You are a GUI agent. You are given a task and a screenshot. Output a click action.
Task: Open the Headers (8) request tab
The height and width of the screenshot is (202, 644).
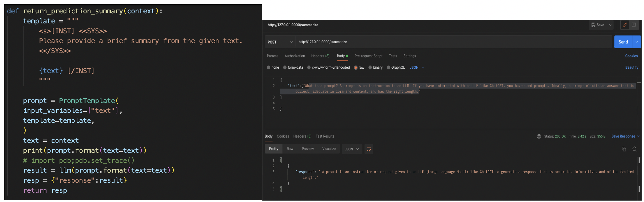320,56
